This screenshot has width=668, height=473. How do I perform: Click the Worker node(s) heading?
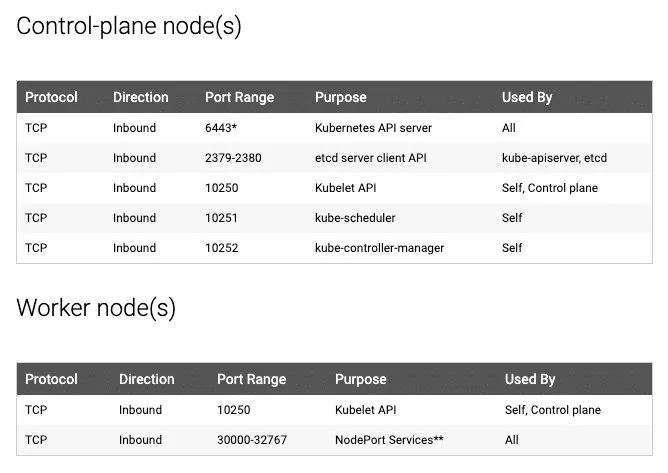(96, 308)
